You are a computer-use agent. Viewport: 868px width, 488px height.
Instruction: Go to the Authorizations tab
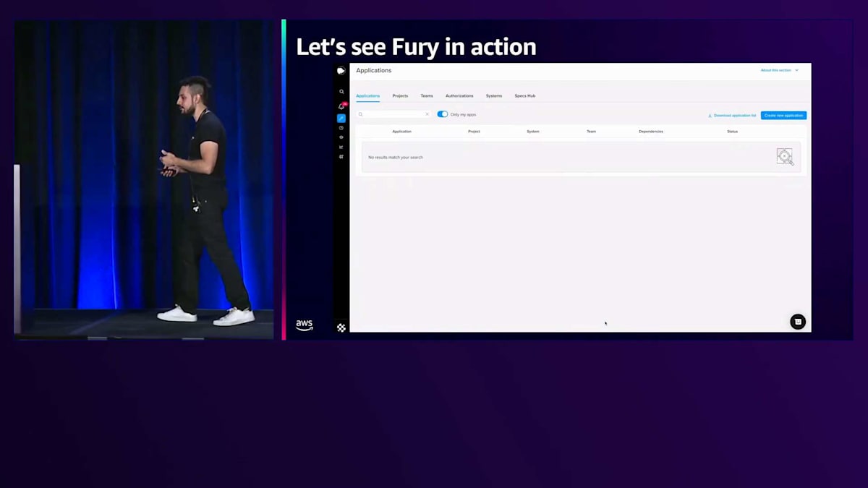click(x=459, y=95)
